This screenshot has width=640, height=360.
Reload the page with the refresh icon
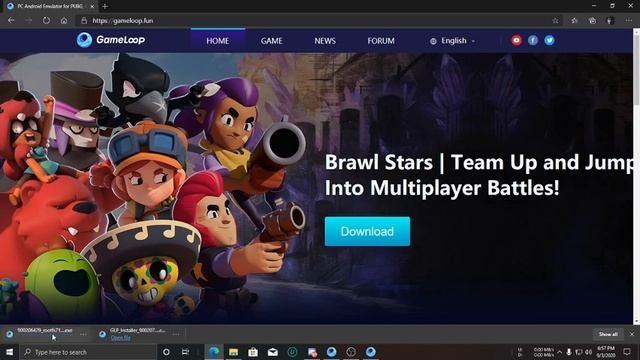[46, 20]
